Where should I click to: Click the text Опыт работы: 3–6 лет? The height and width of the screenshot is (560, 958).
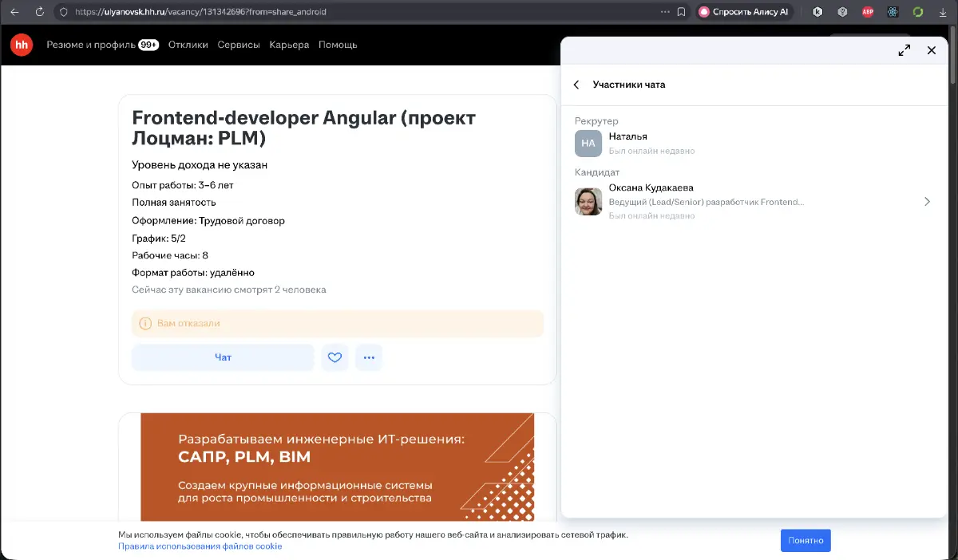point(183,185)
